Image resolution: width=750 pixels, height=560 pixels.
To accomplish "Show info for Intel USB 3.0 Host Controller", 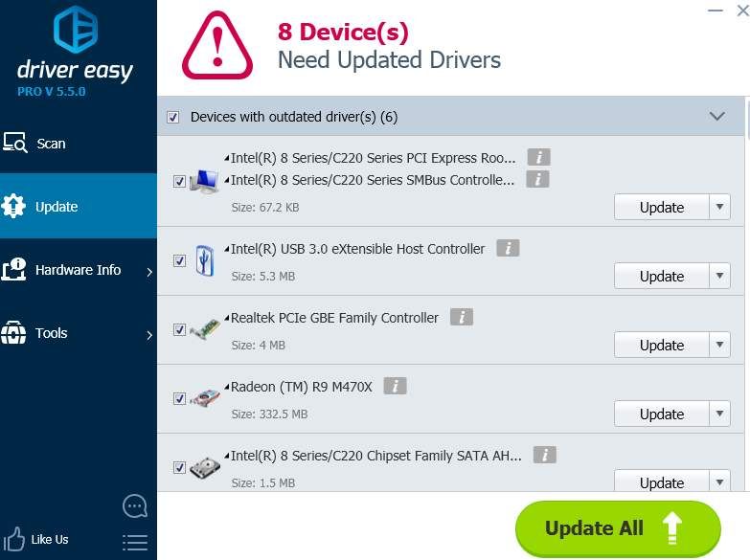I will pos(508,248).
